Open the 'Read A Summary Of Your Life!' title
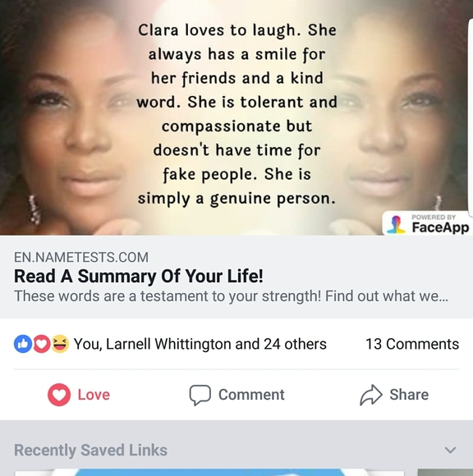Image resolution: width=473 pixels, height=476 pixels. (x=139, y=276)
